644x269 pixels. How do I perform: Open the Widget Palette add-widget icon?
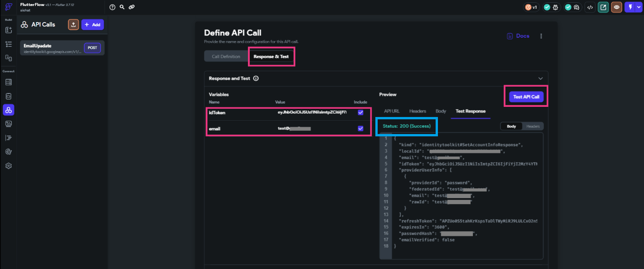(x=8, y=30)
